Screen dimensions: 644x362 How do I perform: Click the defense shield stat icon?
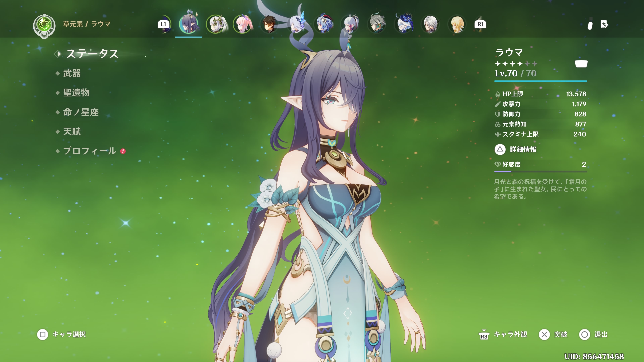(x=497, y=114)
